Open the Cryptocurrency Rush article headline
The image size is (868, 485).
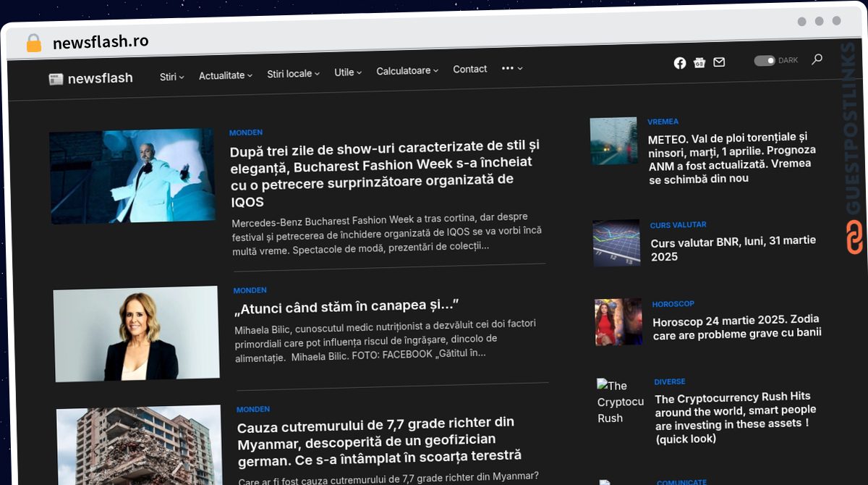point(735,418)
